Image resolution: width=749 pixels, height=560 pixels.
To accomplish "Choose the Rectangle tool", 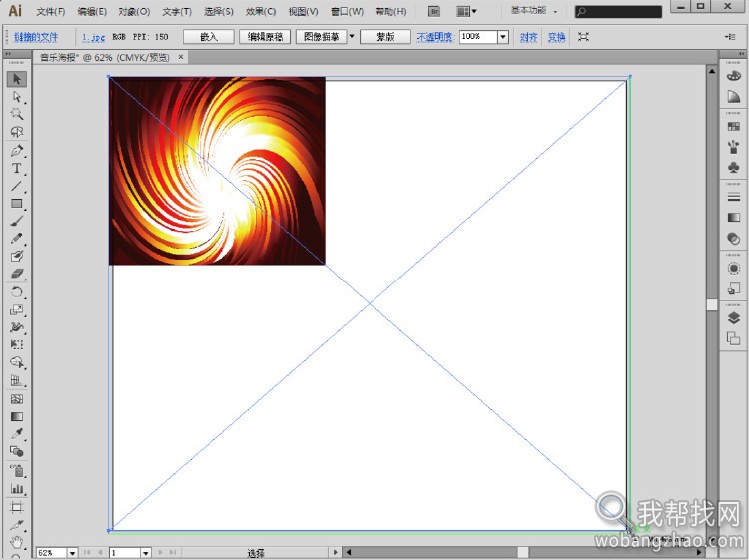I will tap(17, 204).
